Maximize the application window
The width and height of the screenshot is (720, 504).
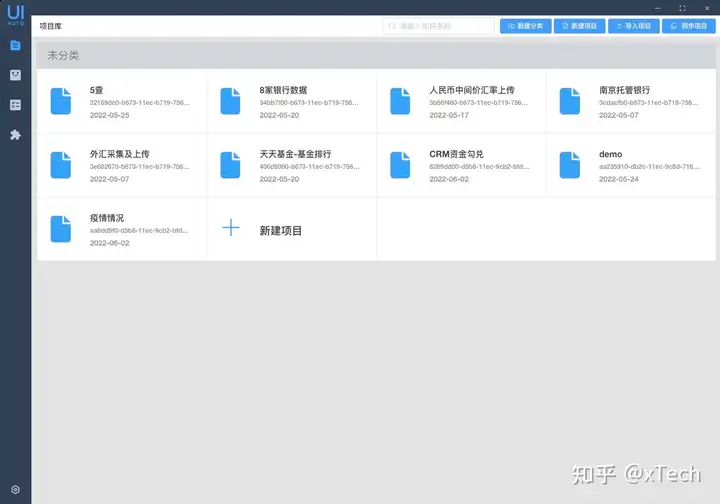click(x=682, y=8)
